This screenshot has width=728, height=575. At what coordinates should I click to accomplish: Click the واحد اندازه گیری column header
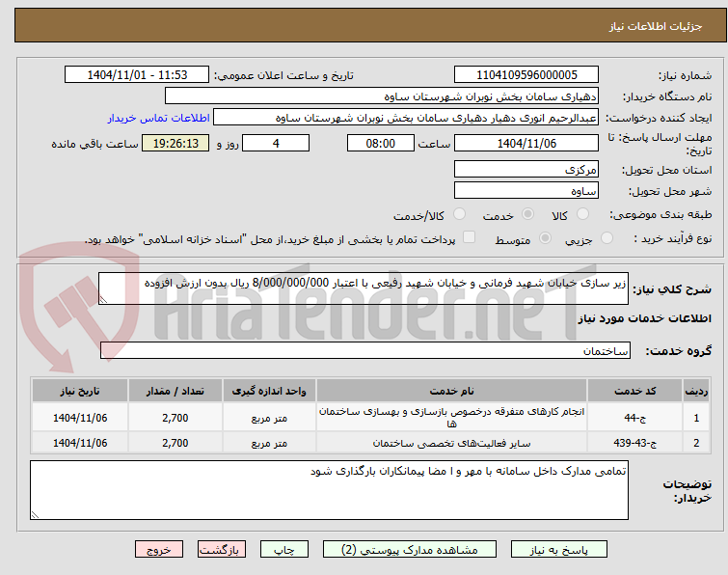[x=269, y=391]
